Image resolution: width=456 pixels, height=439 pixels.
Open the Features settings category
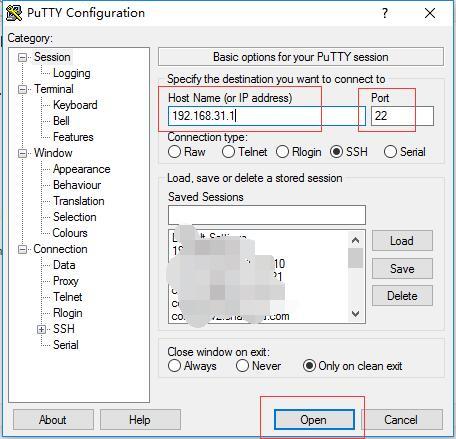(x=73, y=137)
